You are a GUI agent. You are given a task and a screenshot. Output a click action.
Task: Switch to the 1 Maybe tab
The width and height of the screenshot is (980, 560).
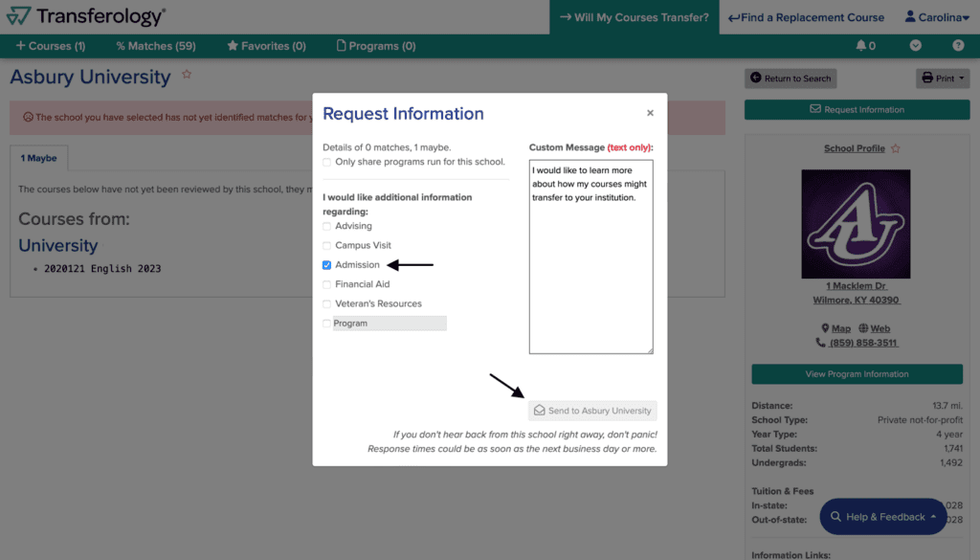coord(38,158)
